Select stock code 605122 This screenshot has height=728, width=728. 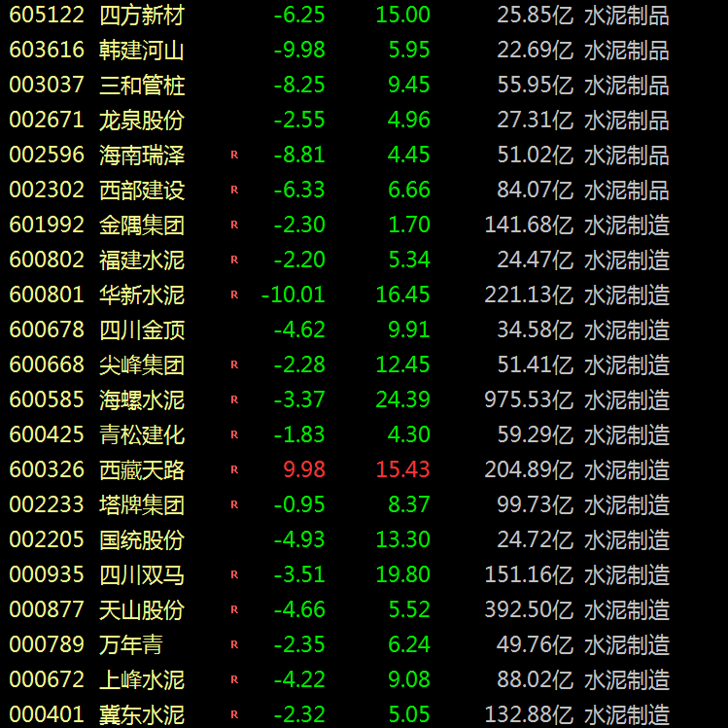tap(47, 15)
